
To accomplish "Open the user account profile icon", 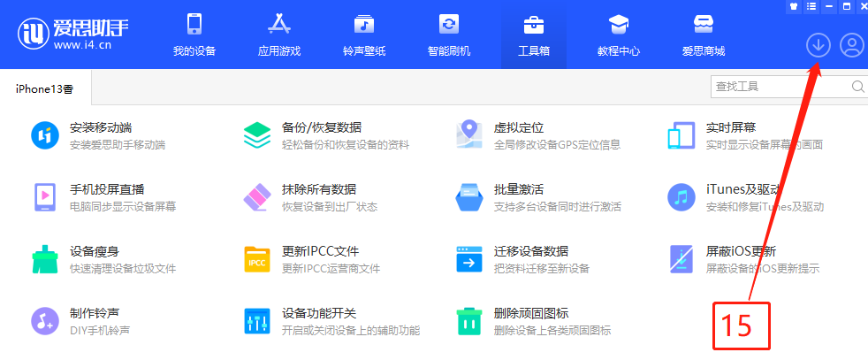I will [851, 46].
